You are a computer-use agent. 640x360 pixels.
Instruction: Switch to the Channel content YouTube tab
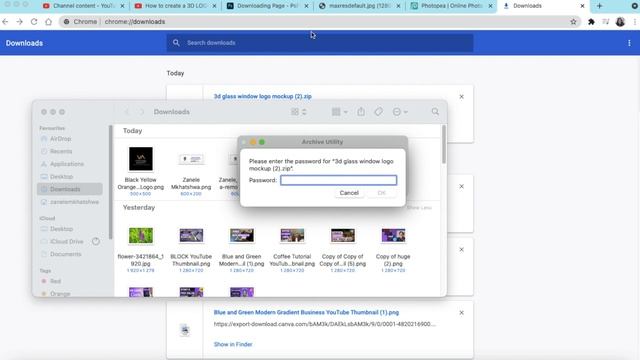(x=84, y=6)
